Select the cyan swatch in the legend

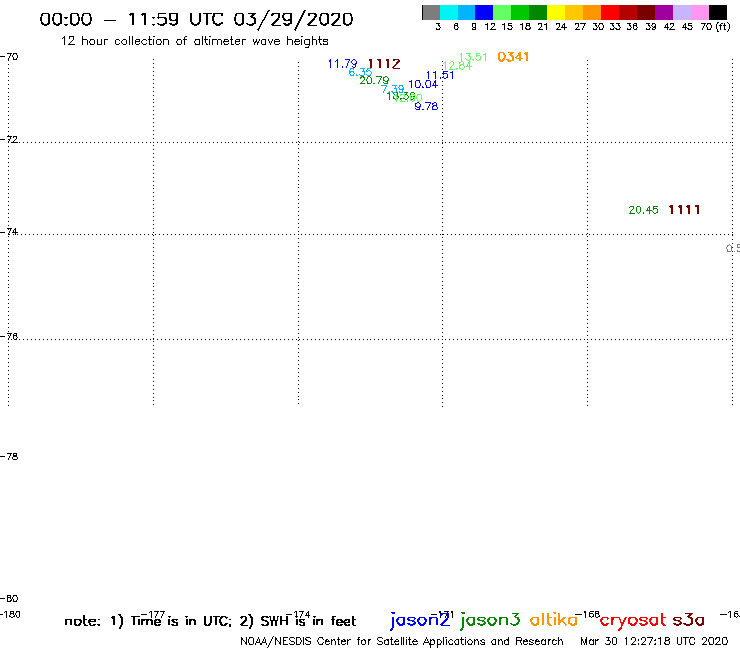click(x=449, y=12)
